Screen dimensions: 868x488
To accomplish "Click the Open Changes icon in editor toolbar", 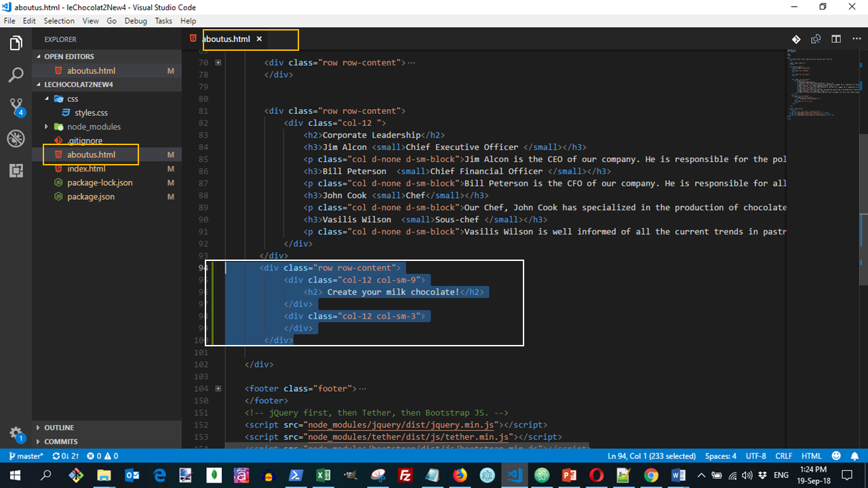I will (x=816, y=39).
